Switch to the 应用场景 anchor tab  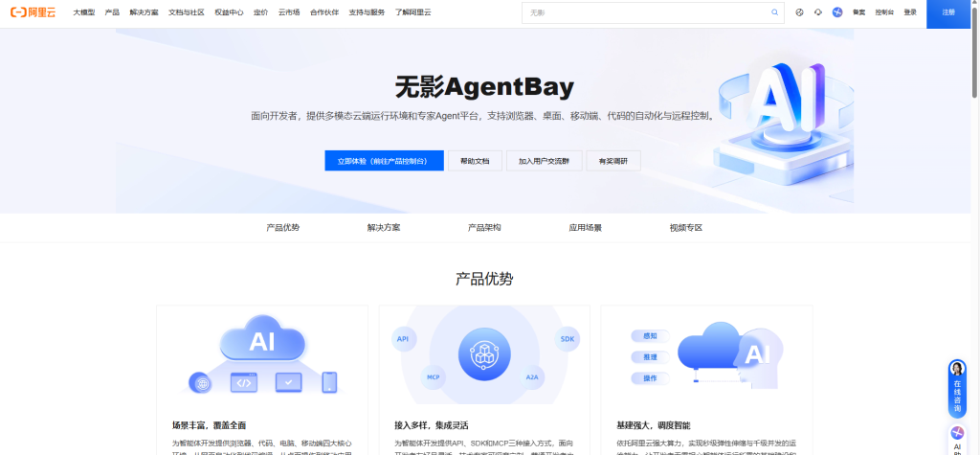585,228
